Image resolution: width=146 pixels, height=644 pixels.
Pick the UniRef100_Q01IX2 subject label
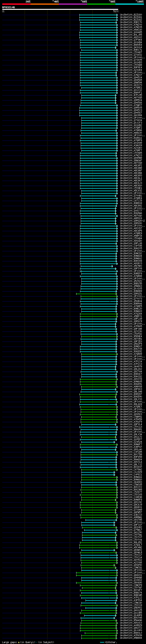pos(131,90)
